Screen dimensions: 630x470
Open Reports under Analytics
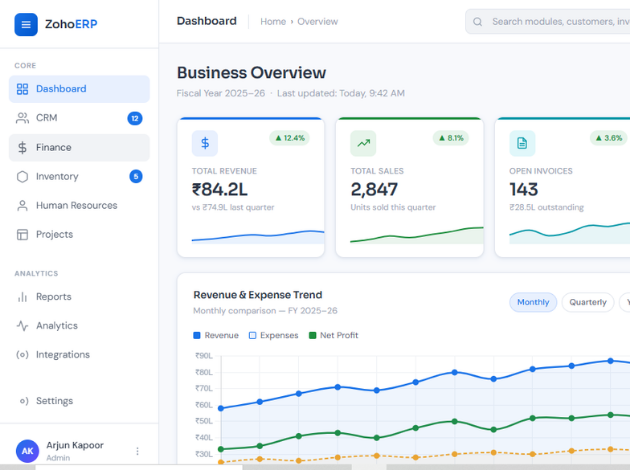tap(79, 297)
